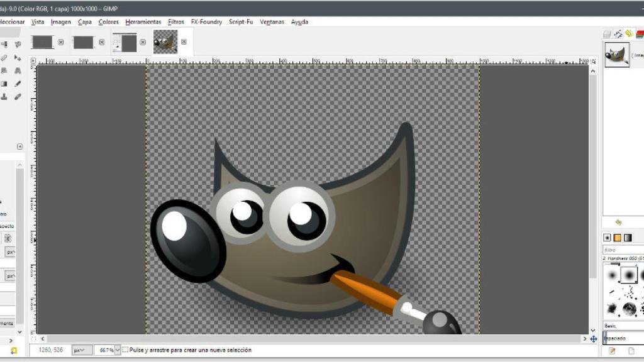The image size is (644, 362).
Task: Select the Pencil tool in the toolbox
Action: coord(18,82)
